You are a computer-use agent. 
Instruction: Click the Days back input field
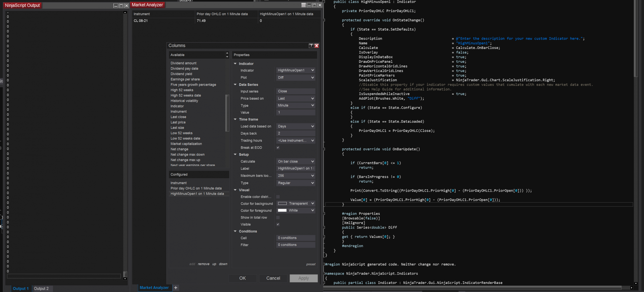point(296,133)
